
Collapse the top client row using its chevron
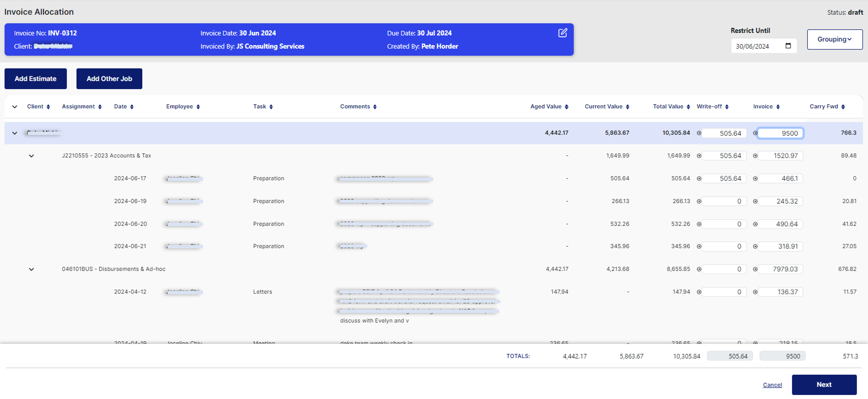(x=15, y=133)
